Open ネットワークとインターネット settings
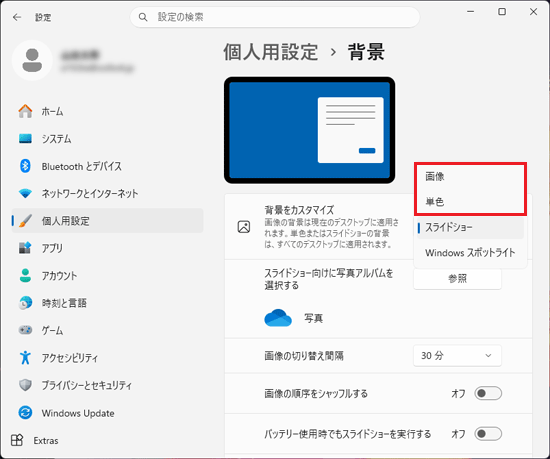This screenshot has width=550, height=459. click(x=107, y=193)
